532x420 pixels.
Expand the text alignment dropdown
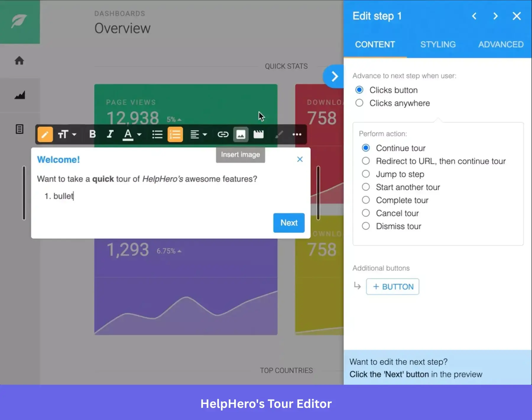pyautogui.click(x=205, y=135)
